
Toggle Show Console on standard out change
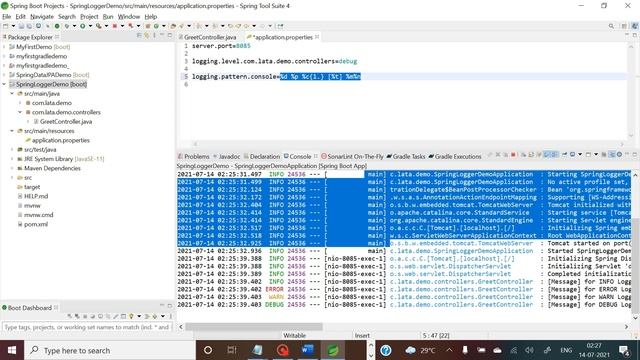[x=546, y=155]
